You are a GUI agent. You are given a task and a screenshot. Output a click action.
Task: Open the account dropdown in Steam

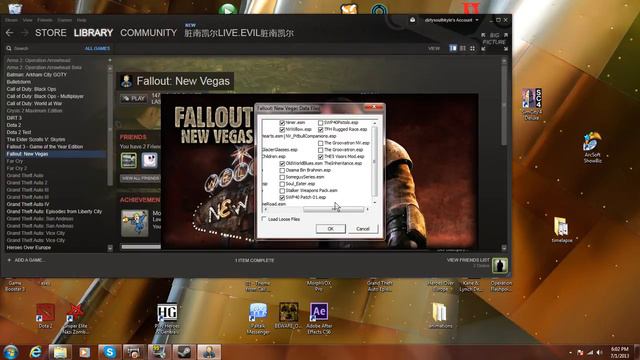tap(451, 20)
